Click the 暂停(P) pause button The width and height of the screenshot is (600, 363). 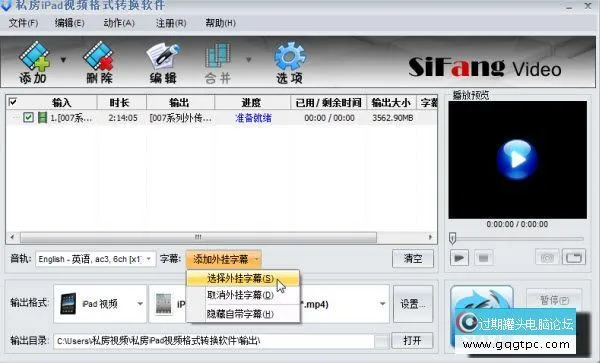554,300
